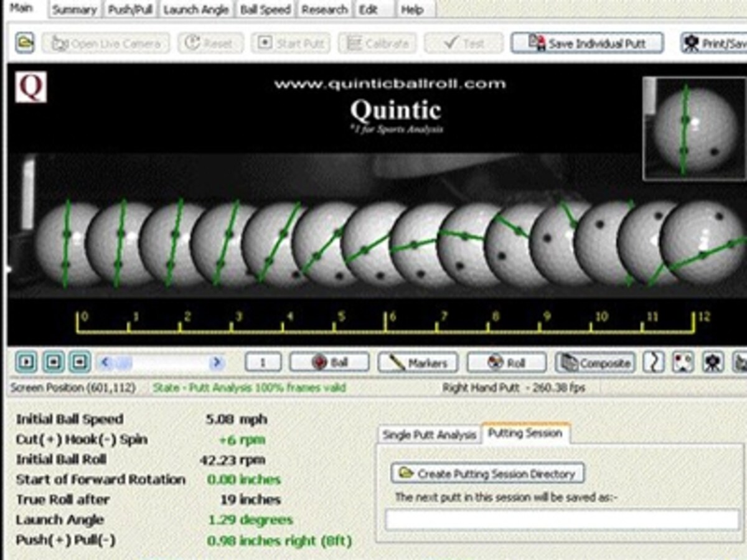Select the Putting Session tab

(525, 433)
